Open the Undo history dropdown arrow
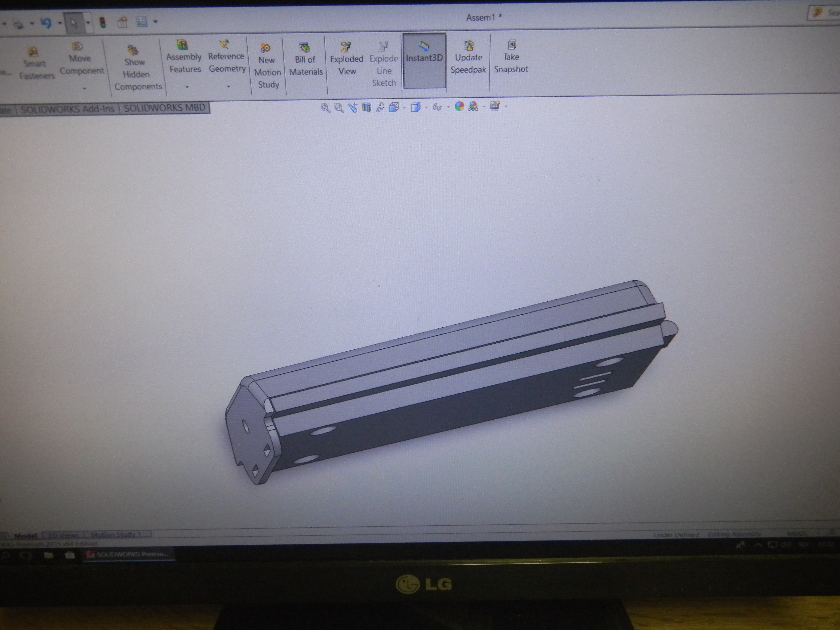The width and height of the screenshot is (840, 630). pyautogui.click(x=60, y=23)
